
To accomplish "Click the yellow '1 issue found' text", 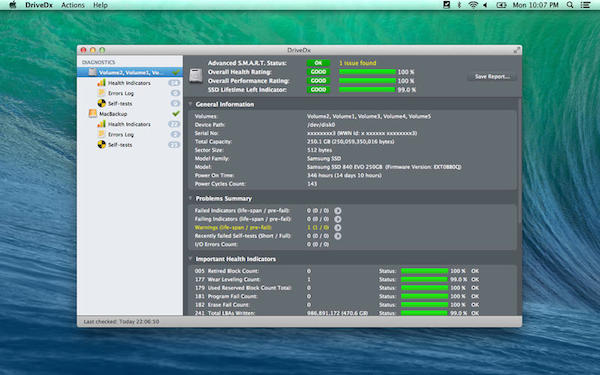I will (357, 63).
